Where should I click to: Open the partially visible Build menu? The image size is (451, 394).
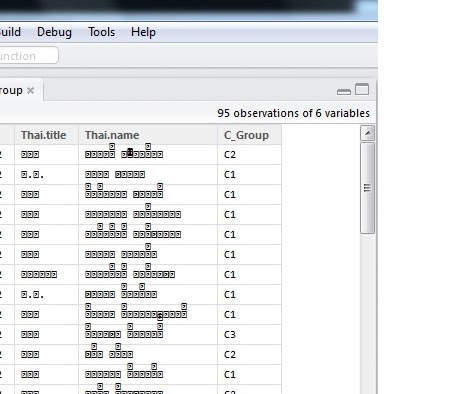pos(10,32)
